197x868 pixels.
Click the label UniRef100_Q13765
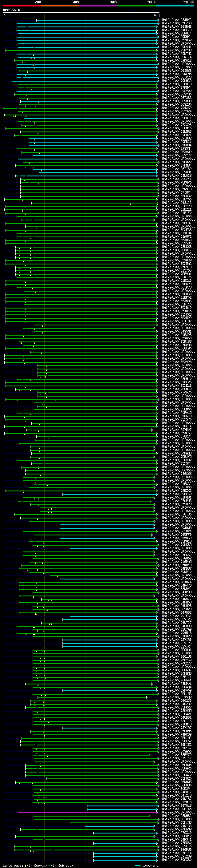(177, 271)
